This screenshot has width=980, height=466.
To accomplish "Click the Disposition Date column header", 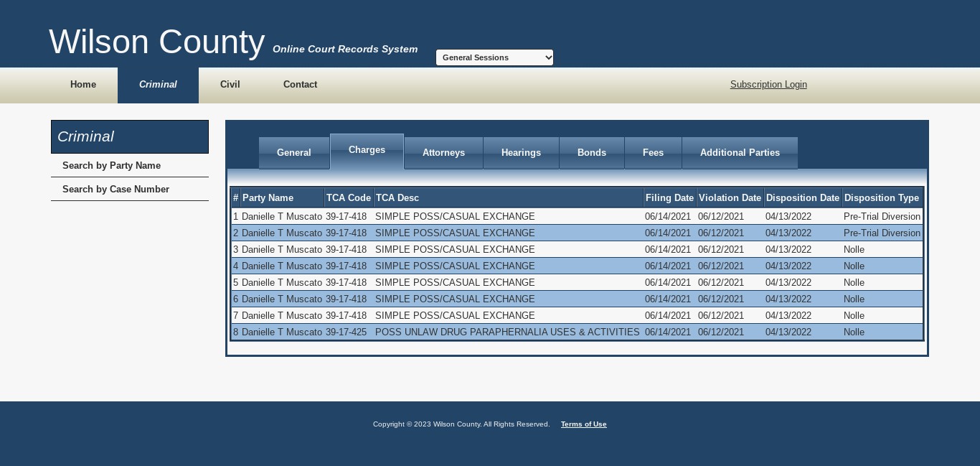I will 803,197.
